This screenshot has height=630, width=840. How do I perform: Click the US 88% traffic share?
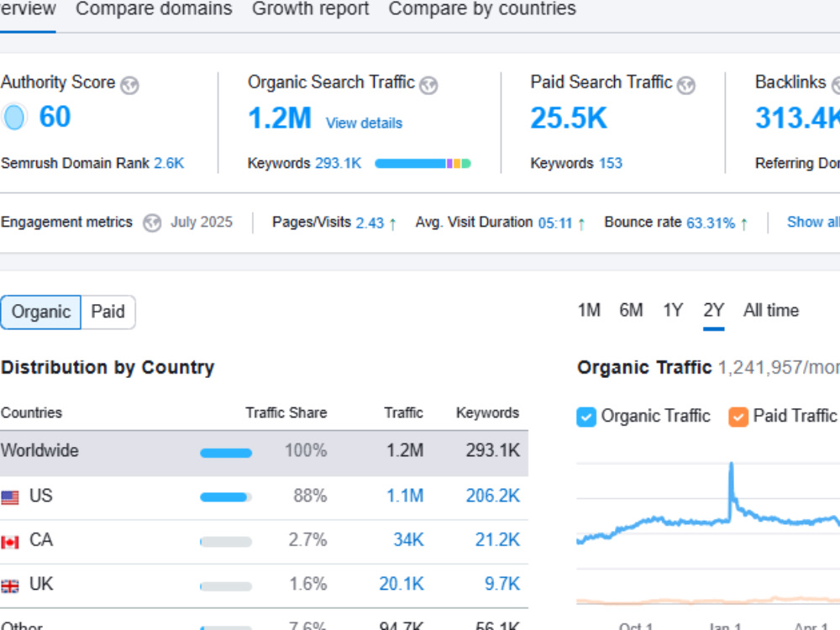pos(310,496)
